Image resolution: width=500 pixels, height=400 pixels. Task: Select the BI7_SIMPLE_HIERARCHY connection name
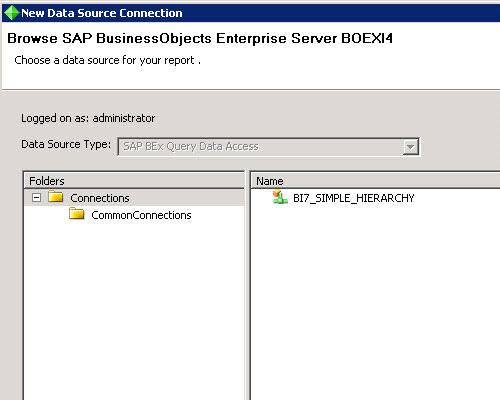pos(354,198)
